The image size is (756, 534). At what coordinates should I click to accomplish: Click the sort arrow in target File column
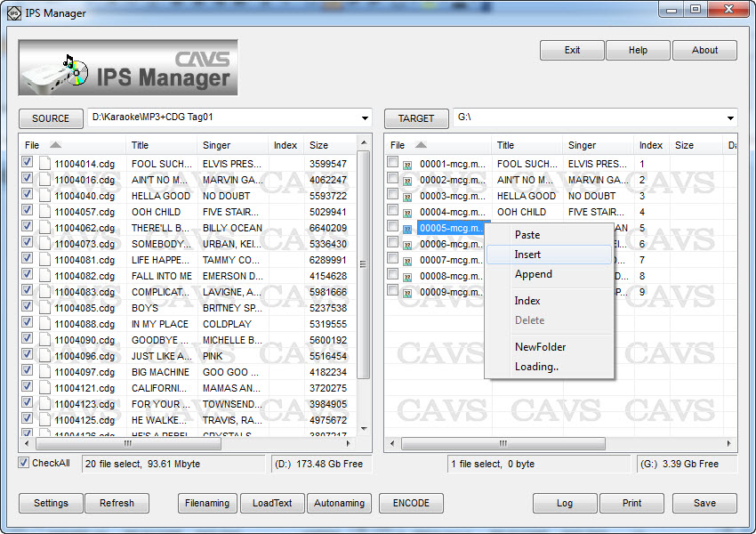coord(421,145)
